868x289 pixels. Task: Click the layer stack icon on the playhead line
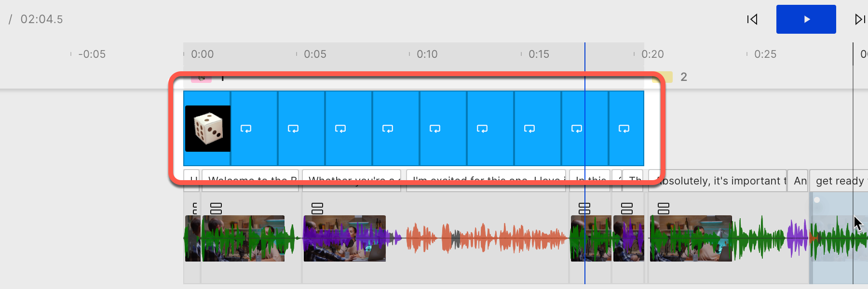point(584,209)
